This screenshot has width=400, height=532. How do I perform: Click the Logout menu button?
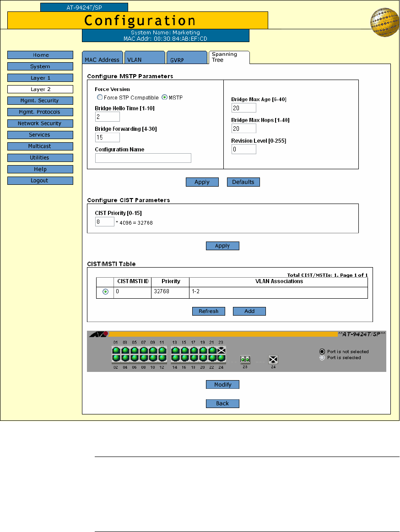coord(40,181)
